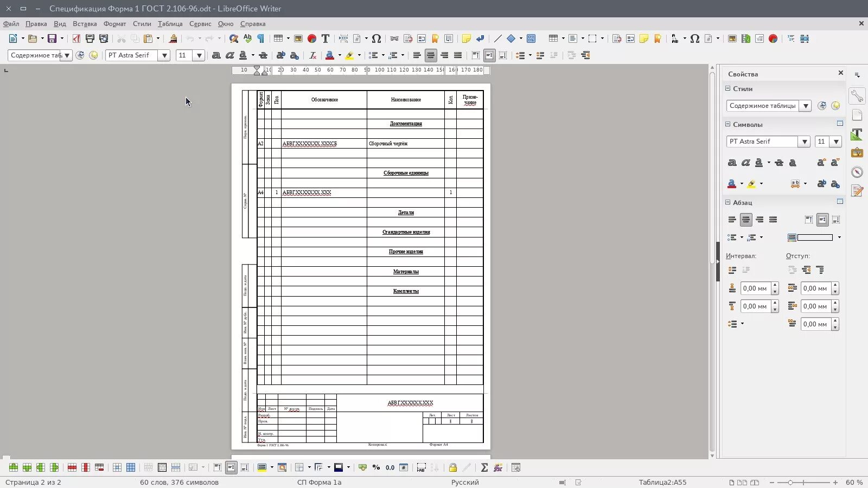Image resolution: width=868 pixels, height=488 pixels.
Task: Toggle Align Left in the formatting toolbar
Action: click(417, 55)
